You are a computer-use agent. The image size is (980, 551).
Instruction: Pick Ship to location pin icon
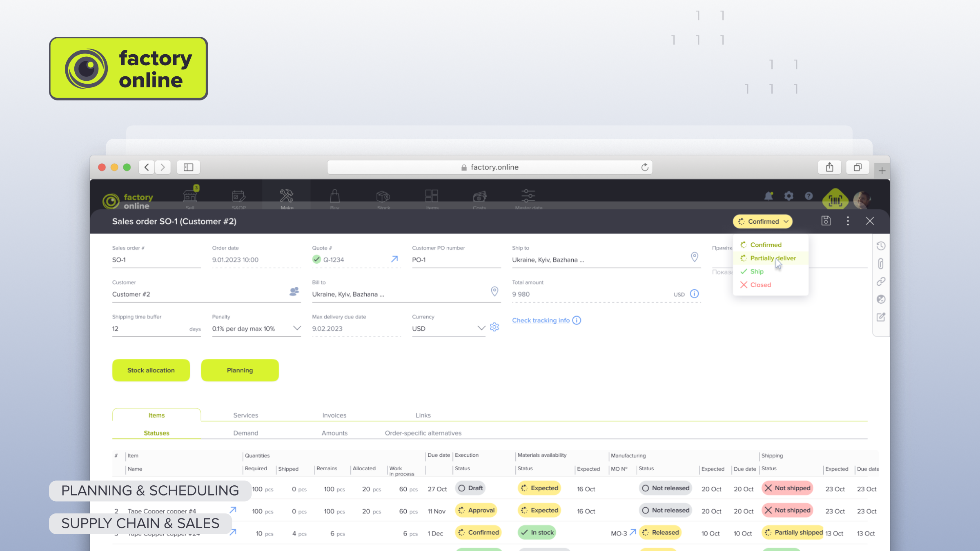tap(694, 257)
